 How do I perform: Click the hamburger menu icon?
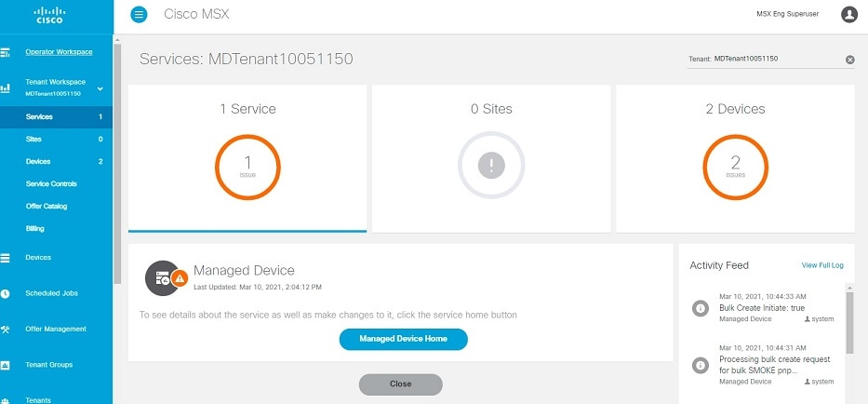tap(139, 14)
